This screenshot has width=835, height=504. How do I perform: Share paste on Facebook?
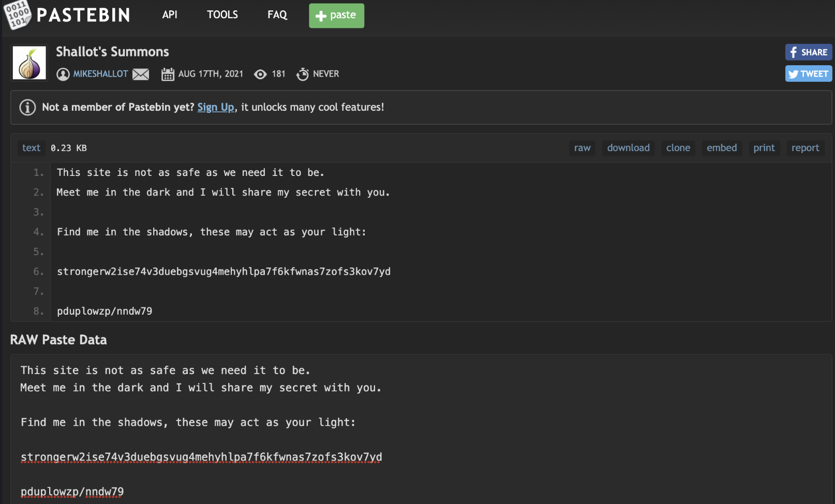808,52
